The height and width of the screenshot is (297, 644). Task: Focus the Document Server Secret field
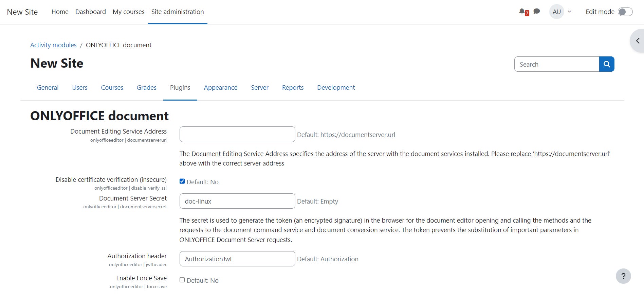coord(237,201)
